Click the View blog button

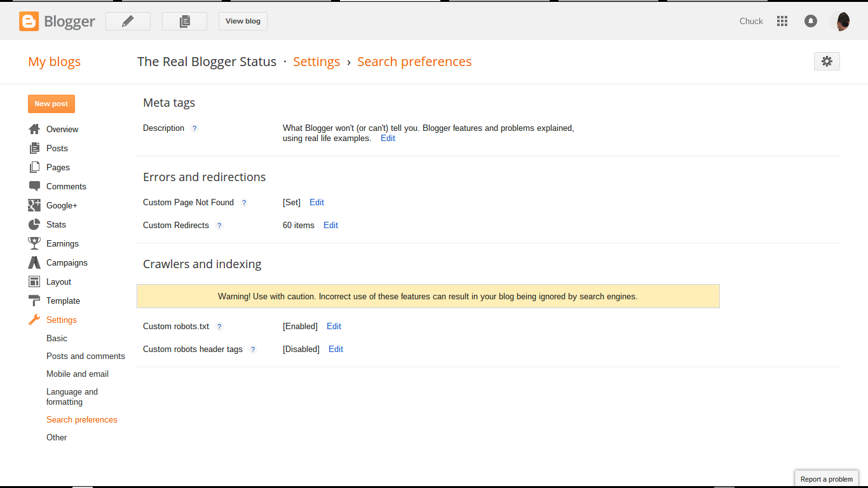click(243, 21)
